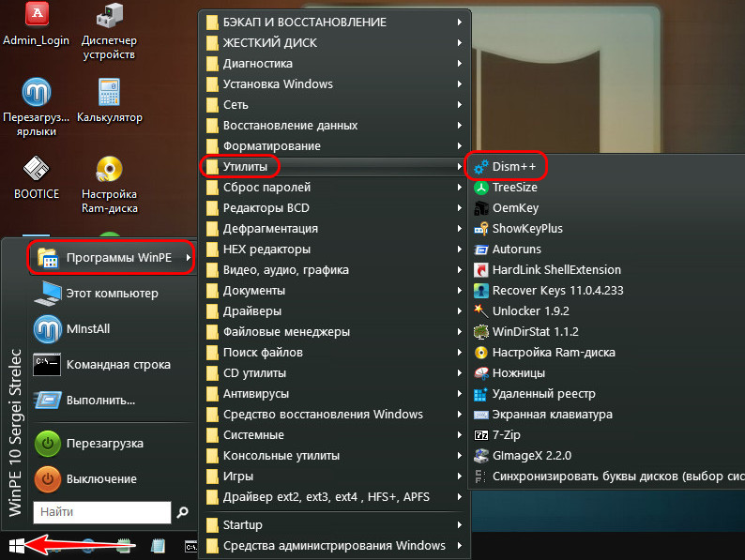Click Перезагрузить ярлыки desktop icon
The height and width of the screenshot is (560, 745).
[36, 107]
